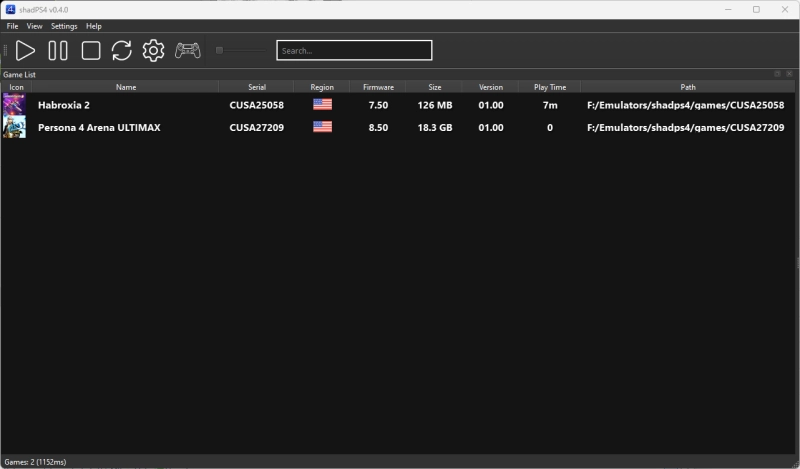The width and height of the screenshot is (800, 469).
Task: Stop emulation with the Stop icon
Action: click(x=91, y=51)
